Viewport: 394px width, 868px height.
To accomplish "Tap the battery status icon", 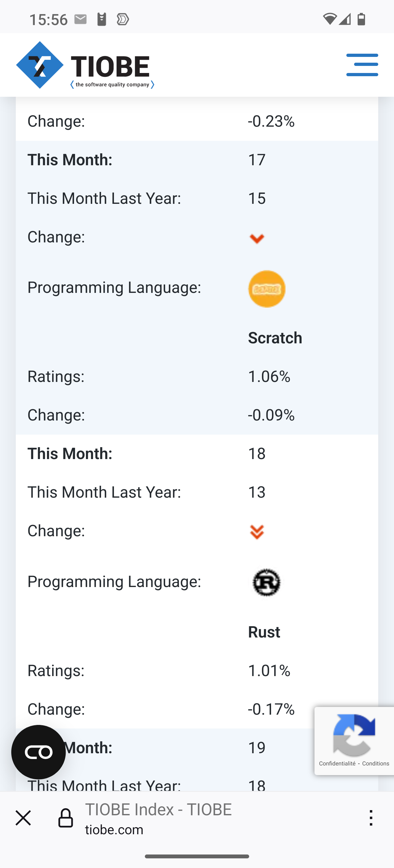I will (361, 19).
